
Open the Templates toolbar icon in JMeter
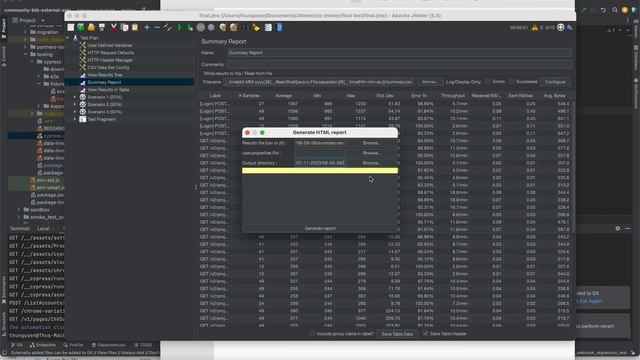[x=81, y=27]
